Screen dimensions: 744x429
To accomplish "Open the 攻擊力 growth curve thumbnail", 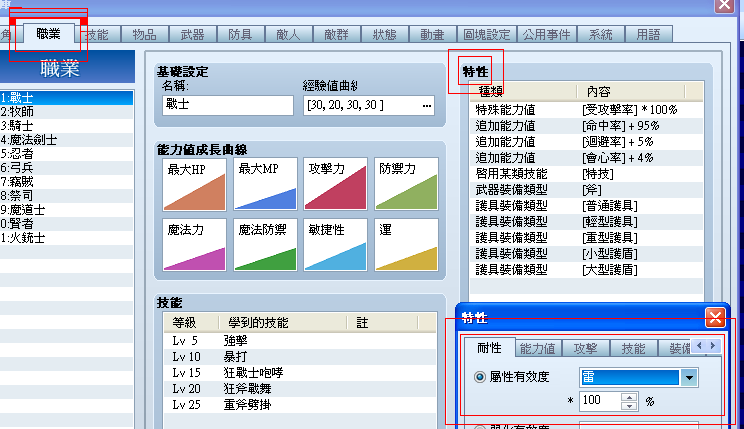I will pyautogui.click(x=335, y=185).
